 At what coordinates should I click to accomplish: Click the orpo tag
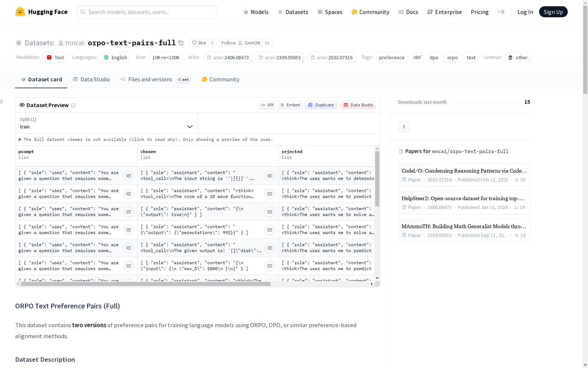[x=452, y=57]
